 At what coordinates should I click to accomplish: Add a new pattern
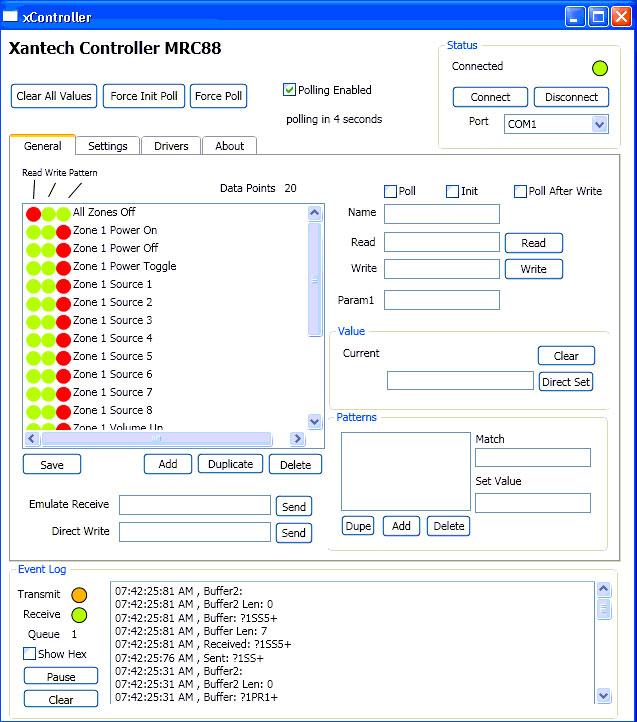click(x=401, y=526)
